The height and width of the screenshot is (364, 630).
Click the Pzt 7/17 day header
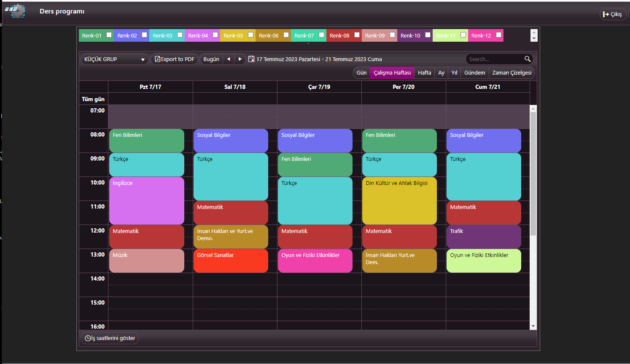pyautogui.click(x=151, y=87)
